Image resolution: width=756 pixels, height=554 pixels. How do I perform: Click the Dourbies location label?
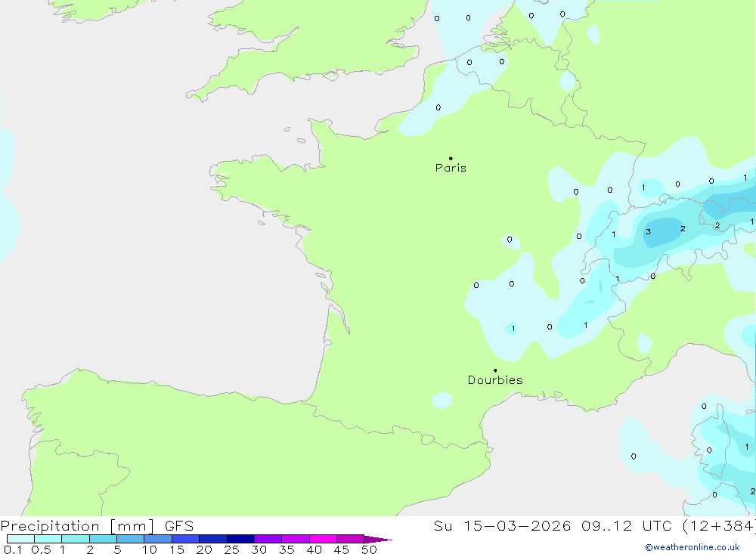click(x=495, y=380)
